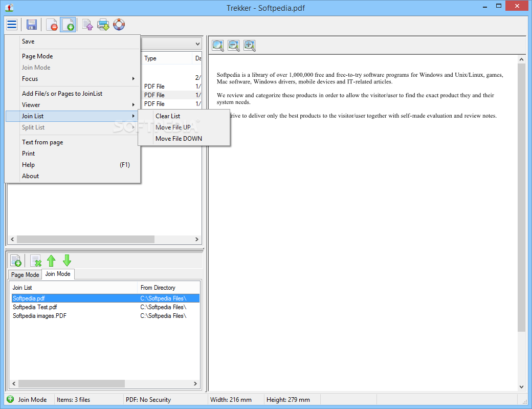Click the remove page icon with red minus
Image resolution: width=532 pixels, height=409 pixels.
tap(52, 25)
